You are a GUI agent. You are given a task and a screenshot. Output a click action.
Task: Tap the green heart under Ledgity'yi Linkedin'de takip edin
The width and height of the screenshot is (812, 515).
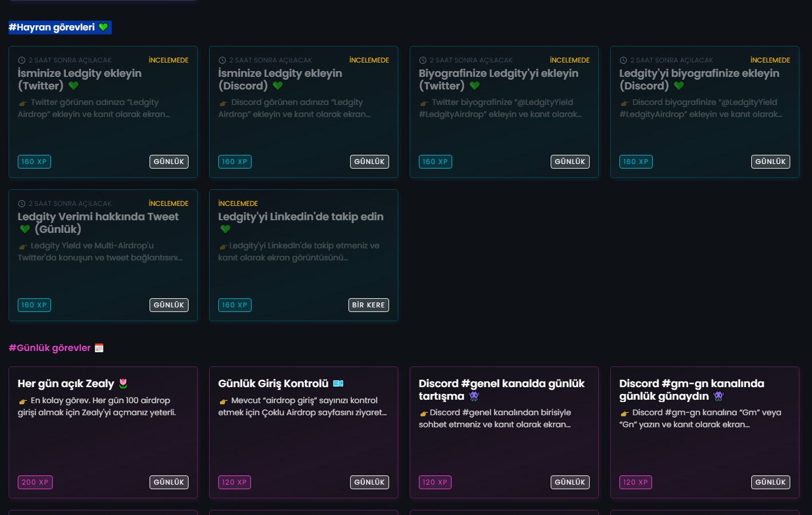coord(225,229)
